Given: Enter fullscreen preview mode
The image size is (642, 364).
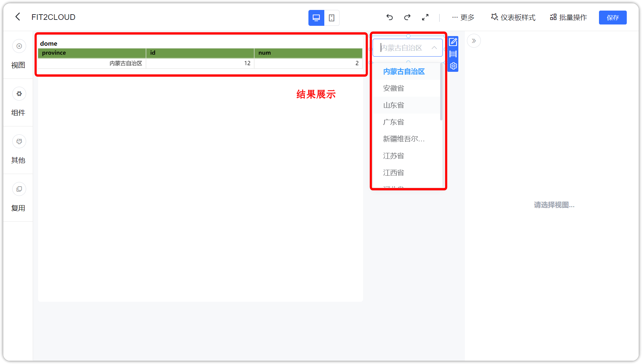Looking at the screenshot, I should click(x=425, y=17).
